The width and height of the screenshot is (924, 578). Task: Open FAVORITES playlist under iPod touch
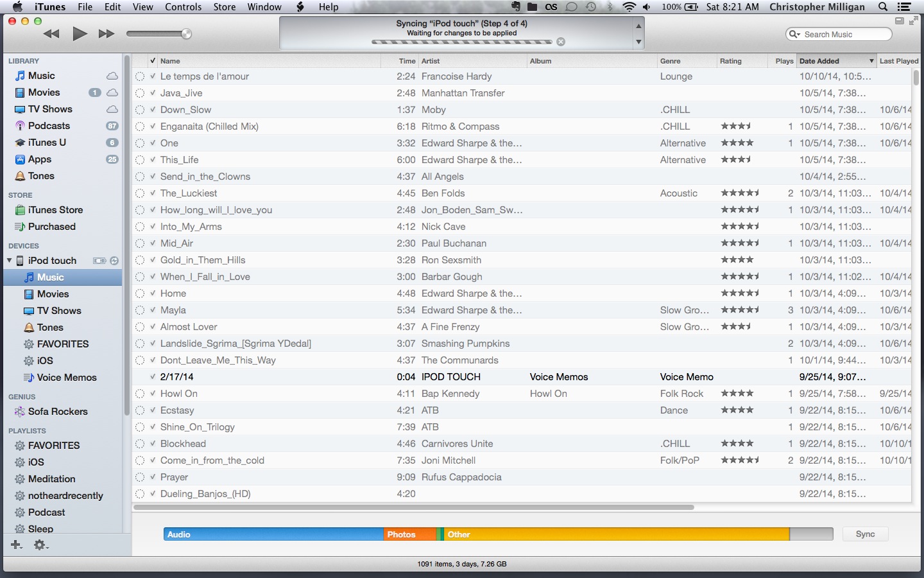(63, 344)
